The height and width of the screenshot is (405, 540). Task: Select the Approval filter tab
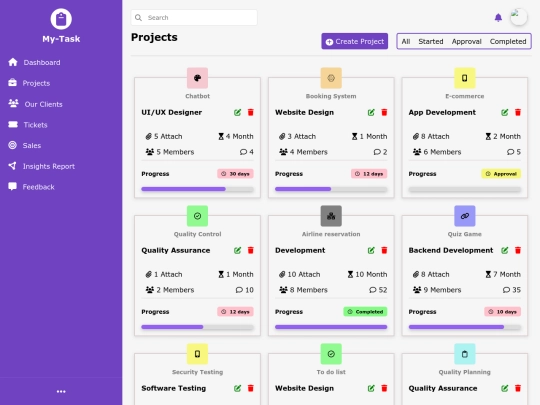[x=466, y=41]
